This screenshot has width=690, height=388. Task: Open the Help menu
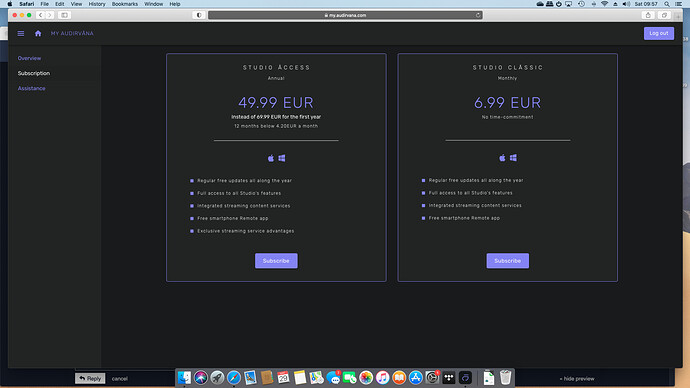pyautogui.click(x=175, y=4)
